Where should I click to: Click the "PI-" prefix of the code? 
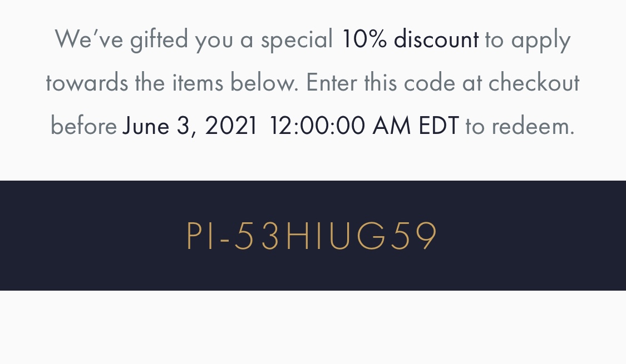pyautogui.click(x=206, y=236)
